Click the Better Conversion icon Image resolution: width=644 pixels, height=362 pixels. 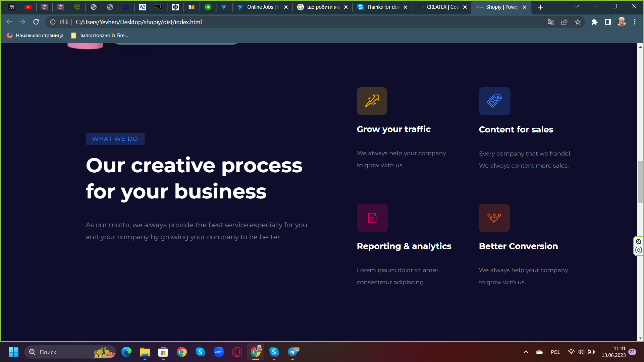click(494, 218)
